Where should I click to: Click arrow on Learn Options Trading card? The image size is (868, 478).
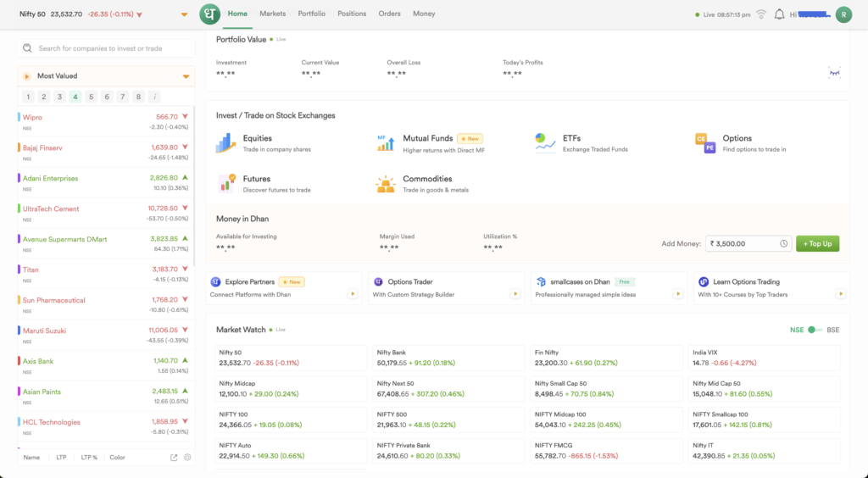841,294
